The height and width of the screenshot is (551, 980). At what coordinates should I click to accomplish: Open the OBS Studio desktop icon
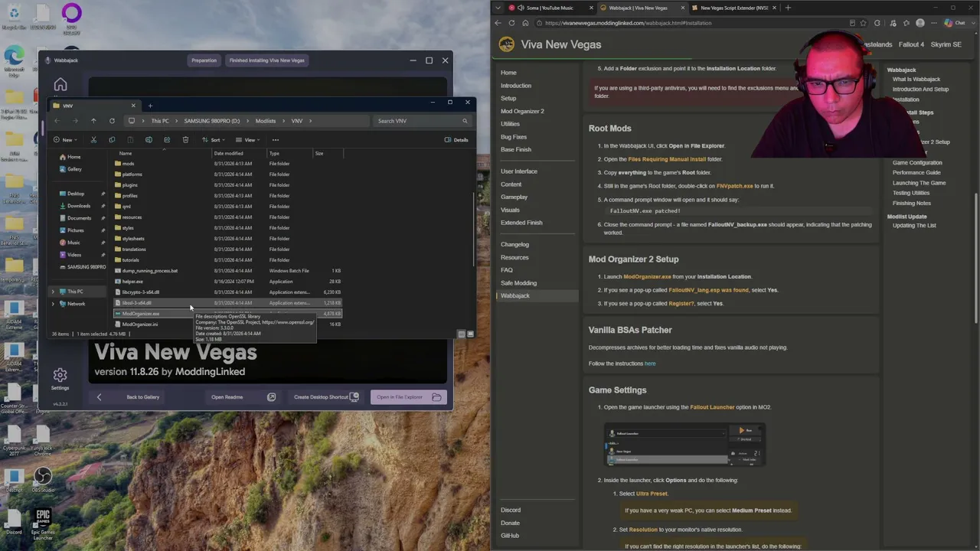[x=42, y=481]
